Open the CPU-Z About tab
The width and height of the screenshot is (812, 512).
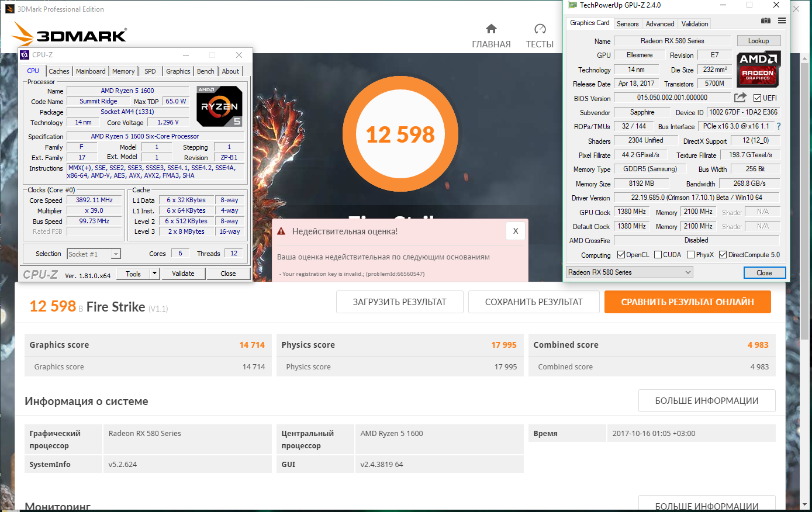230,71
